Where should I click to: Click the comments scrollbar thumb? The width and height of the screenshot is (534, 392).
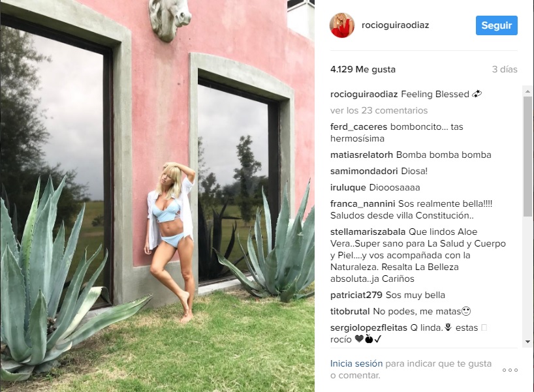pyautogui.click(x=527, y=156)
